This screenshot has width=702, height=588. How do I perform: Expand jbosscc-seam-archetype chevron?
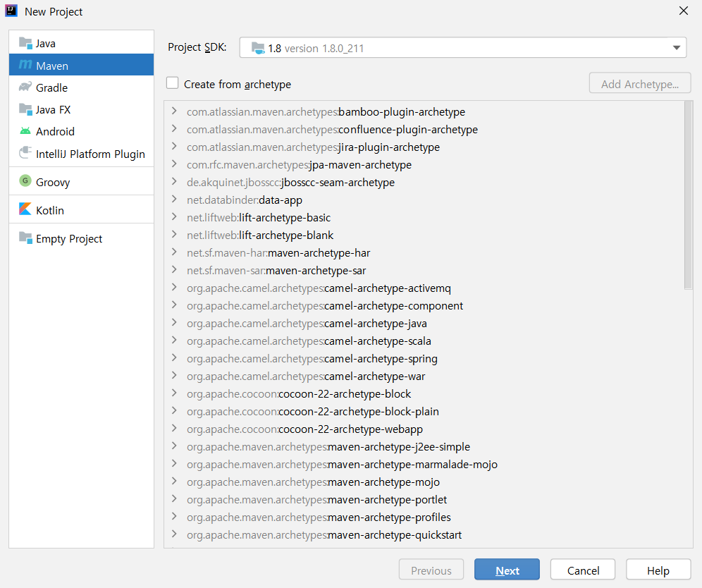click(x=174, y=181)
